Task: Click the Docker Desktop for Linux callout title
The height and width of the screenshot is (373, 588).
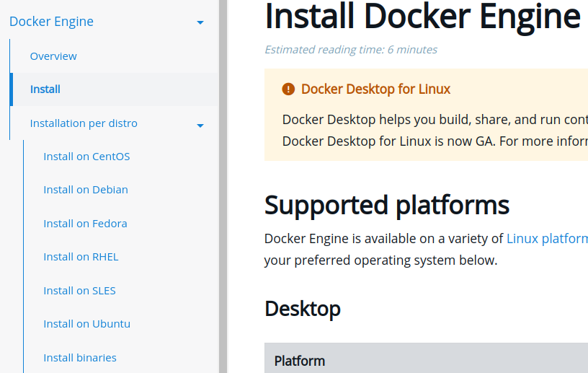Action: [375, 89]
